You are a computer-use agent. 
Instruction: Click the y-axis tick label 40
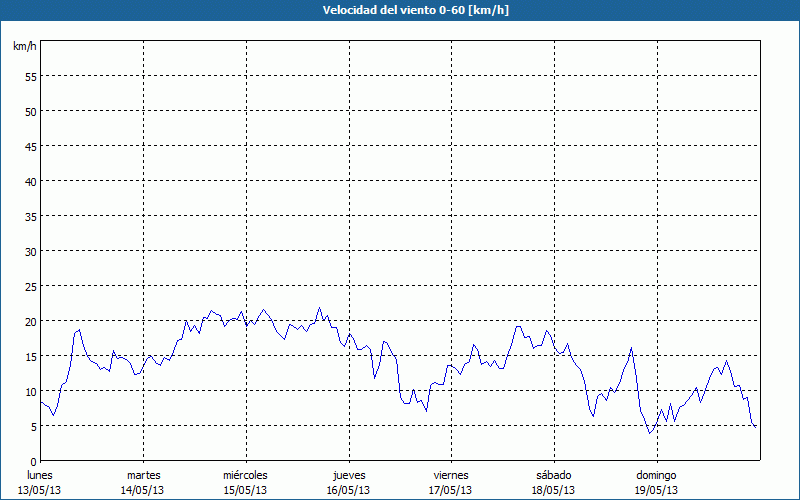(30, 181)
